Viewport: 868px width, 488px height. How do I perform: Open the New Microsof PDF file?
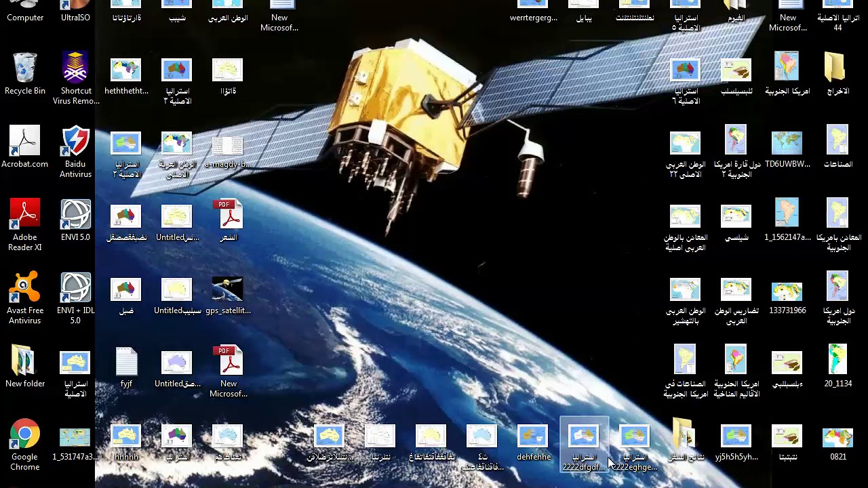coord(229,371)
